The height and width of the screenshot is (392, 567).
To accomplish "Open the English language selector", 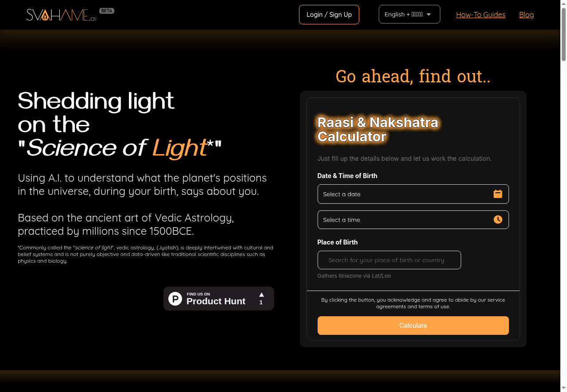I will tap(403, 15).
